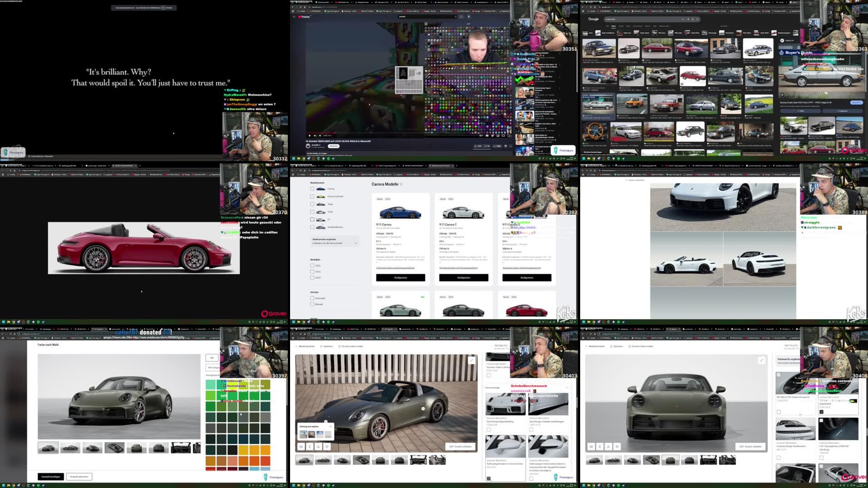Screen dimensions: 868x488
Task: Tick the Carrera model variant checkbox in frame 30382
Action: tap(312, 189)
